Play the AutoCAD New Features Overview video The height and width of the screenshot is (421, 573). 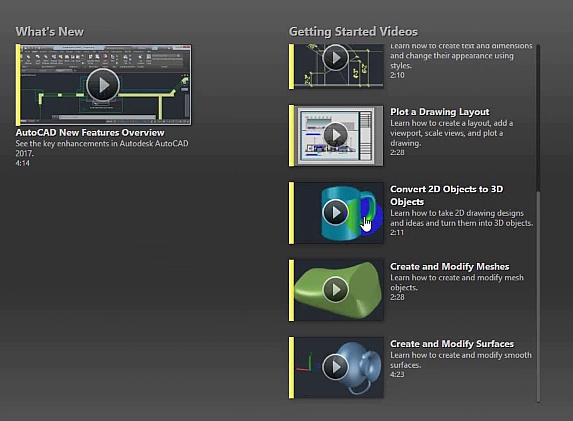pyautogui.click(x=103, y=85)
